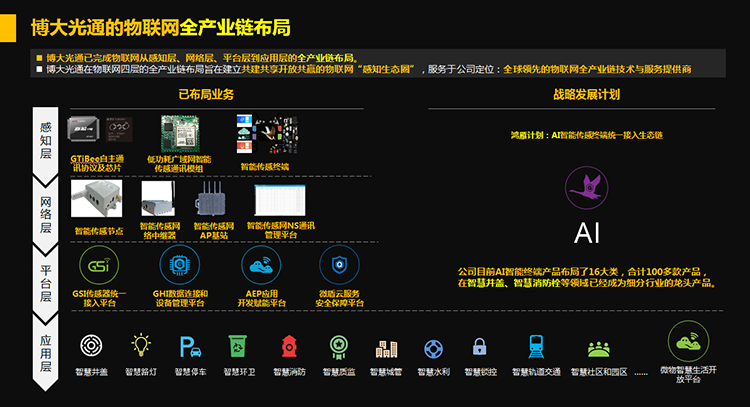Click the 网络层 layer label
This screenshot has height=407, width=750.
45,214
